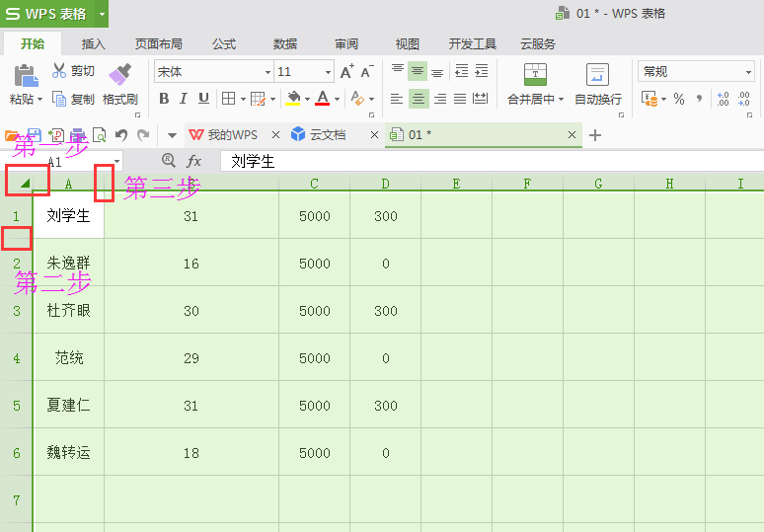This screenshot has width=764, height=532.
Task: Toggle Italic formatting
Action: point(184,99)
